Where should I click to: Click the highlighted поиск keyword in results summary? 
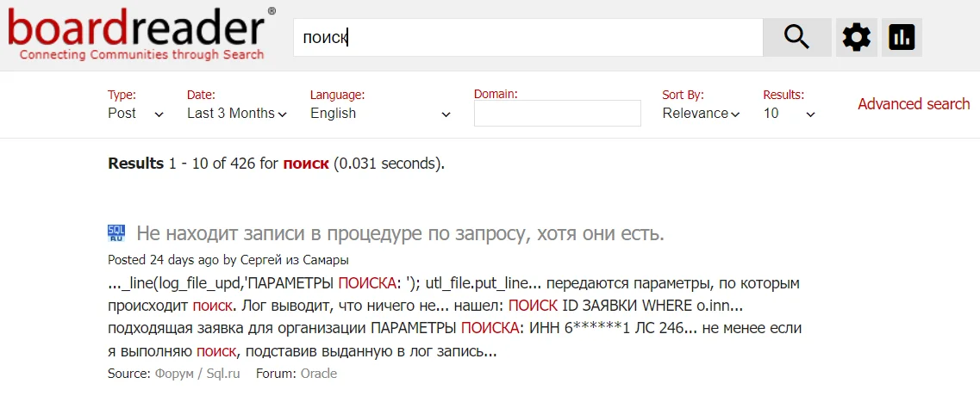point(306,164)
